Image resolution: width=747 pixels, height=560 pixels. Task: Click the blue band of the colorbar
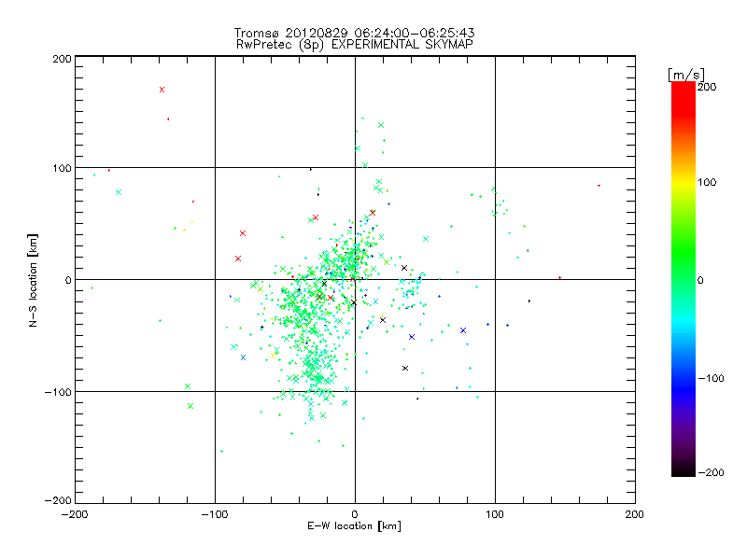click(684, 388)
